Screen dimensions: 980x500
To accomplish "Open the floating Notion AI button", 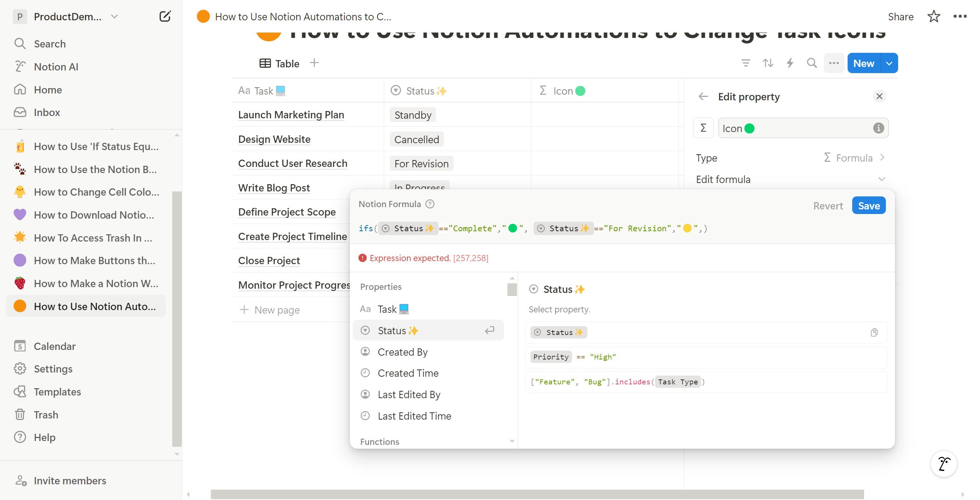I will (x=944, y=464).
